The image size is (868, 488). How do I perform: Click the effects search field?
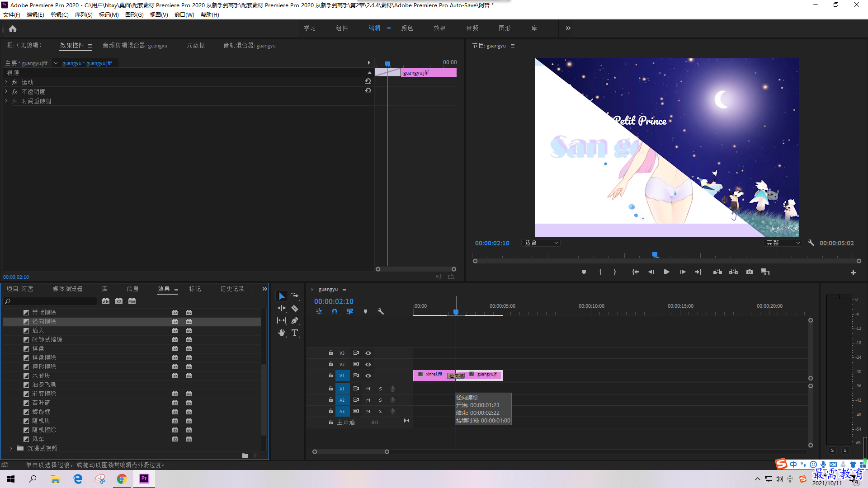pyautogui.click(x=50, y=301)
